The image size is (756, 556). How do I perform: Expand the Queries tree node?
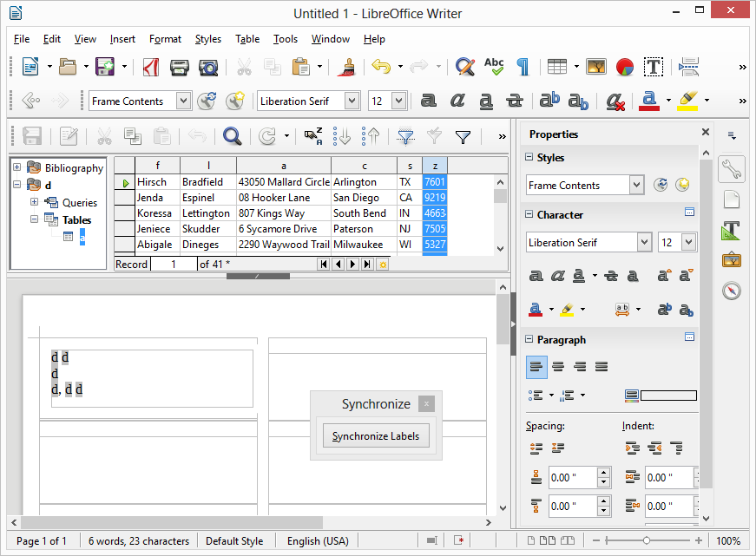click(x=34, y=202)
